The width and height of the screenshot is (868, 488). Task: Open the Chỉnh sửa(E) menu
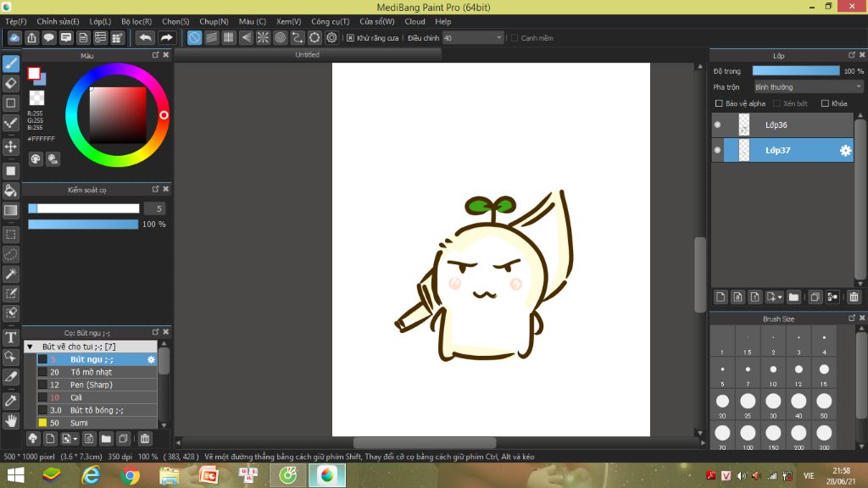pyautogui.click(x=58, y=21)
